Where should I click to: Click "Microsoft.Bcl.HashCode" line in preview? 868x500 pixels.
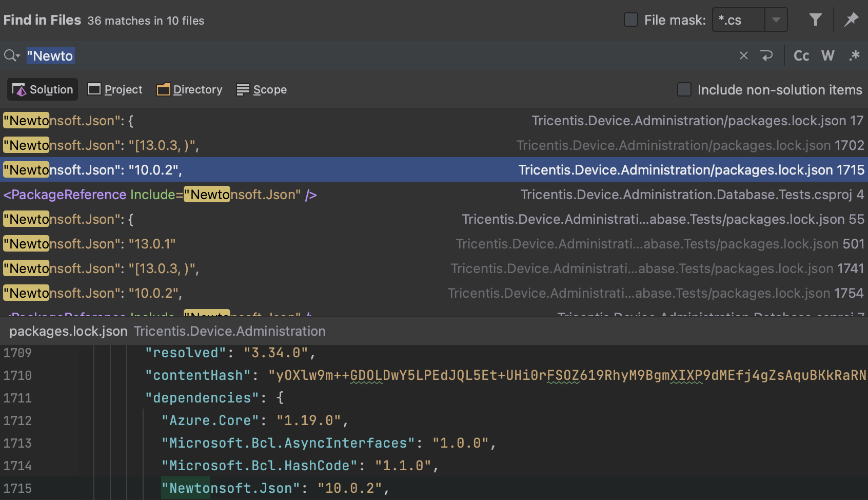pos(300,466)
